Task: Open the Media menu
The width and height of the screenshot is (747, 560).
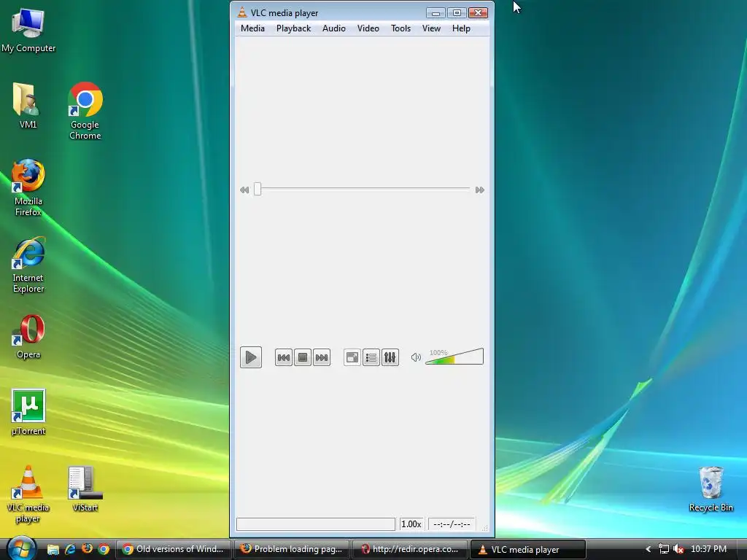Action: pyautogui.click(x=252, y=28)
